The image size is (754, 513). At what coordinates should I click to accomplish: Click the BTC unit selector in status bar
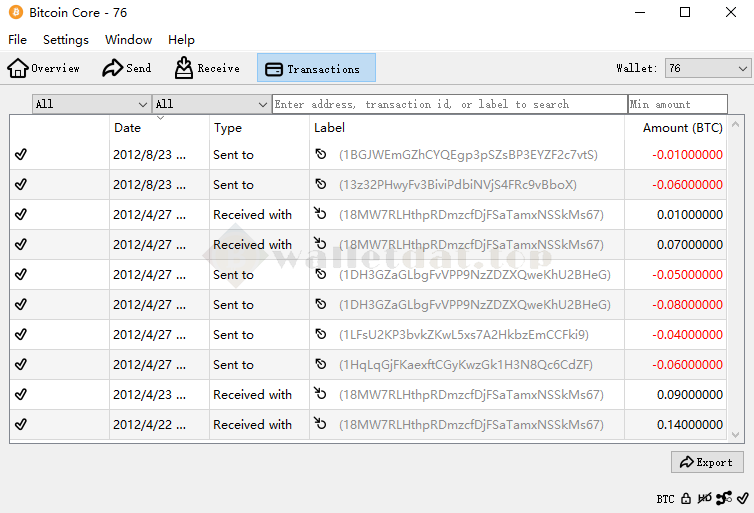(665, 498)
